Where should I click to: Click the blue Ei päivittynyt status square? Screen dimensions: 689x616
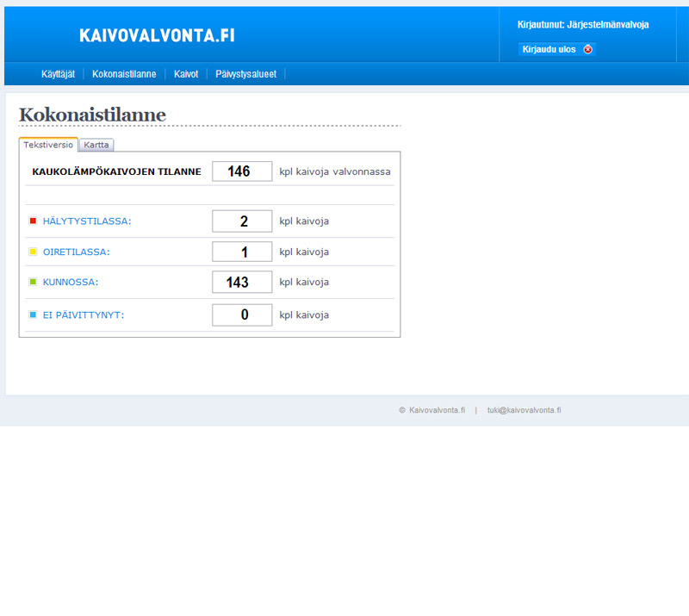[x=33, y=314]
